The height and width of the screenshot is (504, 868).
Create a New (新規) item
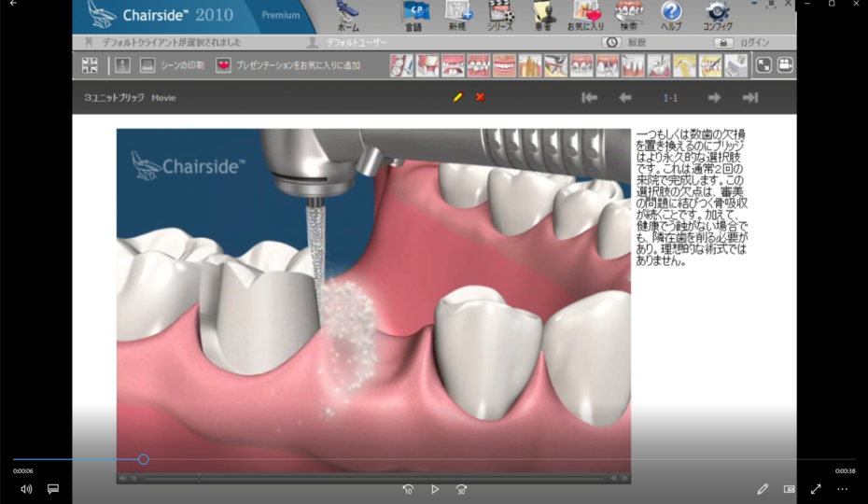457,16
